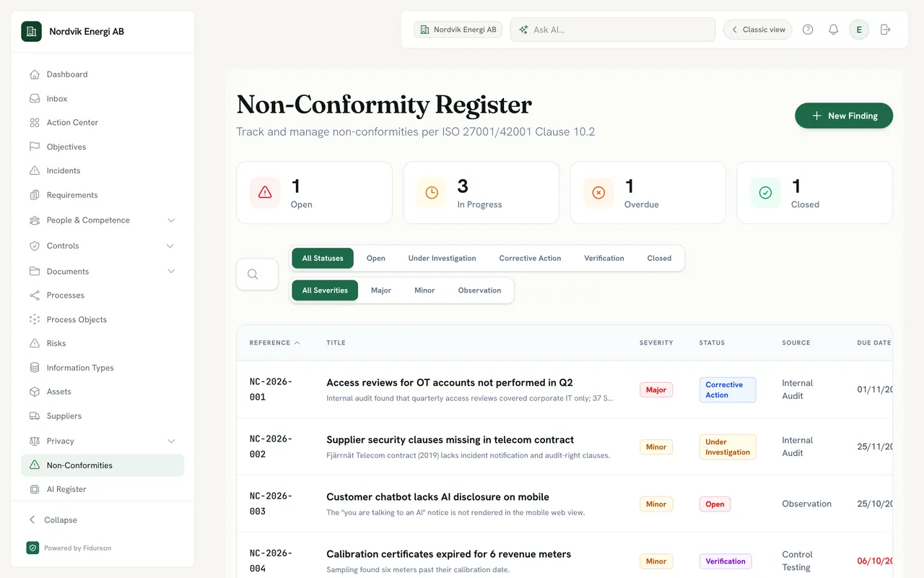Filter by Under Investigation status
The image size is (924, 578).
pos(442,258)
